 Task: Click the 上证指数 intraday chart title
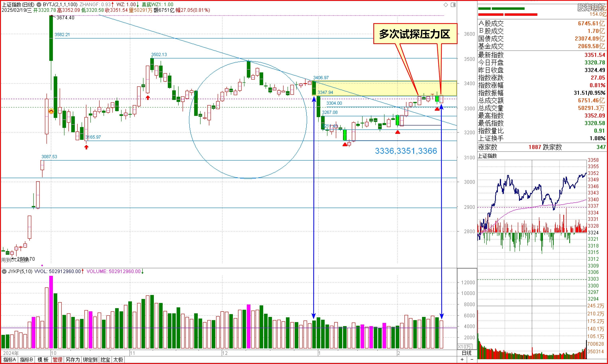(487, 156)
